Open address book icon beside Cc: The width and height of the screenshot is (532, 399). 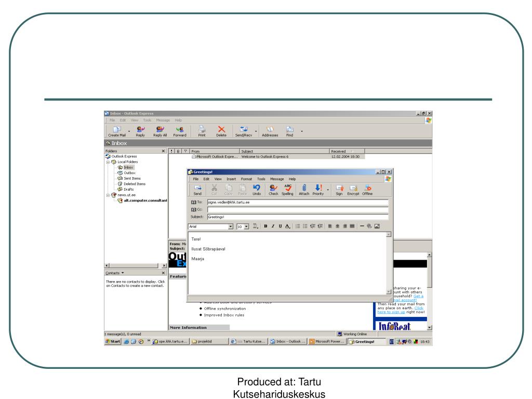(194, 210)
